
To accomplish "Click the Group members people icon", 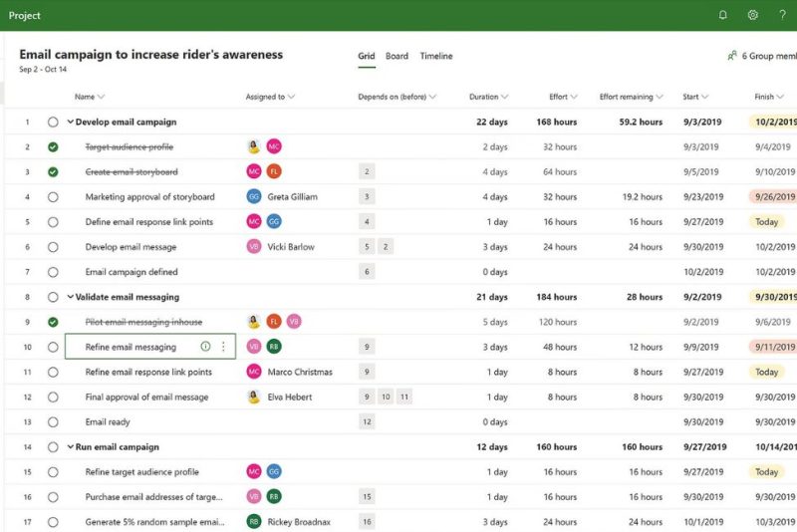I will coord(732,57).
